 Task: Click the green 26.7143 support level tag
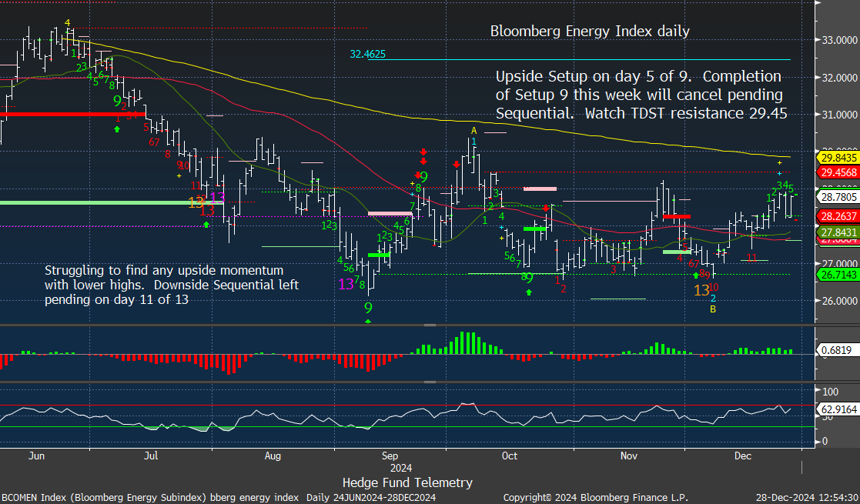[838, 274]
